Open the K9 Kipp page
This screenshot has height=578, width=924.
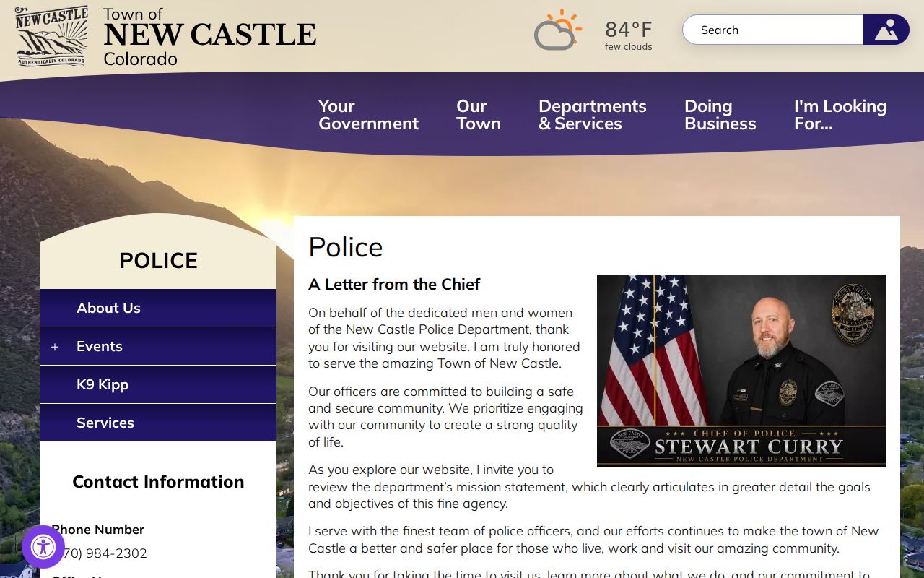click(158, 384)
